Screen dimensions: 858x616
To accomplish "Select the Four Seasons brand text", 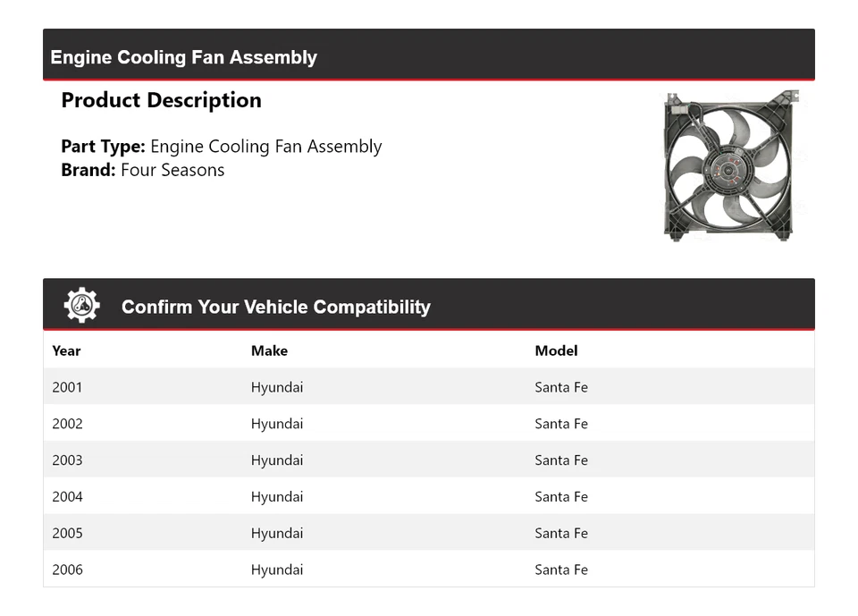I will coord(172,170).
